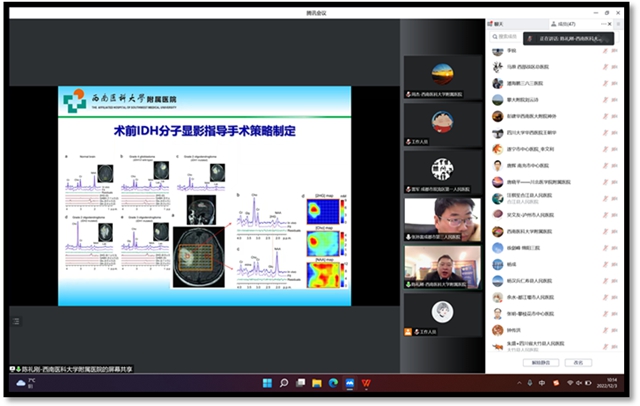Click the Tencent Meeting taskbar icon
This screenshot has height=406, width=640.
[x=348, y=383]
